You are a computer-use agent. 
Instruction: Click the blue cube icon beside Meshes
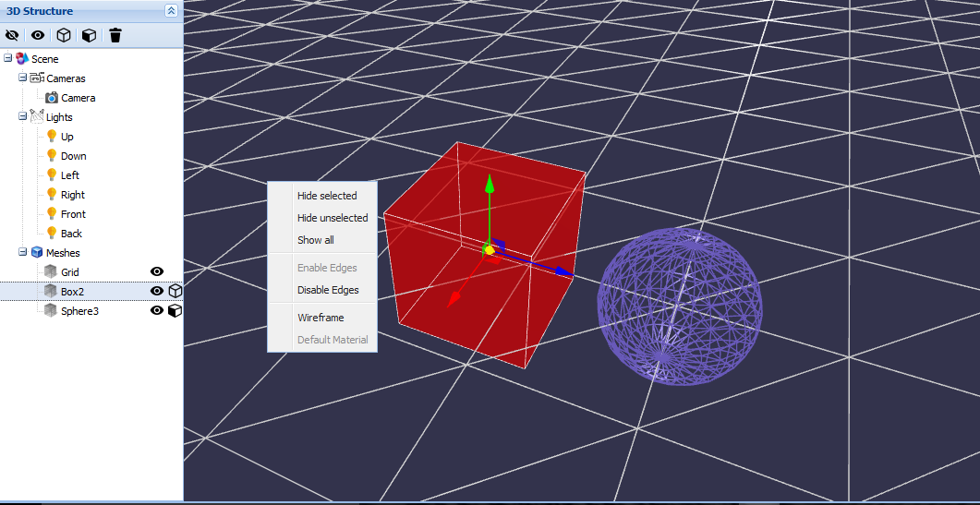point(37,253)
